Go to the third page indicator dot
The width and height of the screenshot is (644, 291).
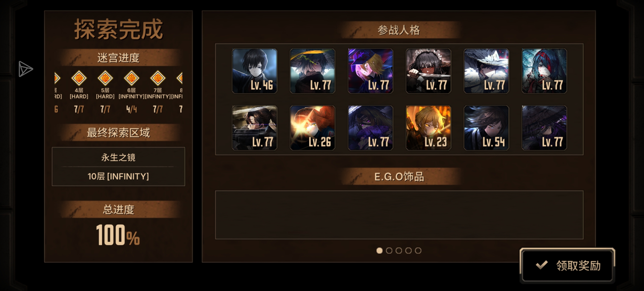click(399, 251)
